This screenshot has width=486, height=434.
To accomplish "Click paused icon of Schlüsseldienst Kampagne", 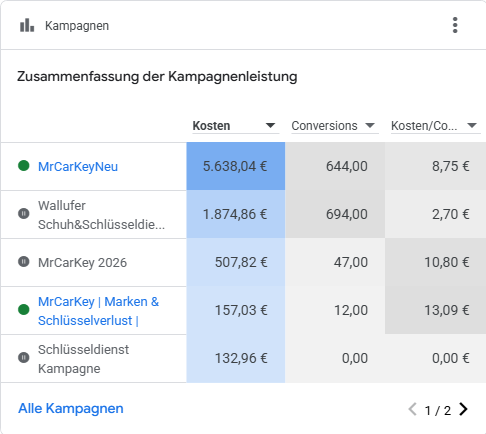I will (24, 358).
